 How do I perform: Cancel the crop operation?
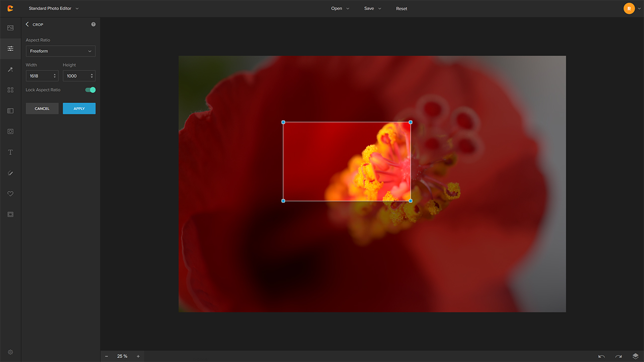42,108
